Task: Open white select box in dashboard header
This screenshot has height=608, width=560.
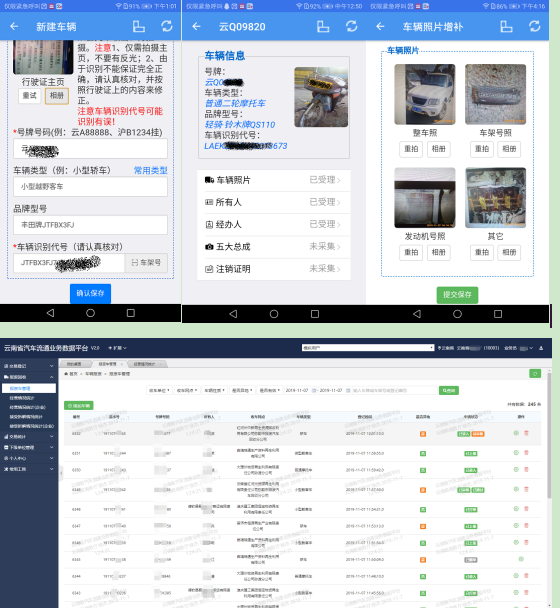Action: tap(368, 348)
